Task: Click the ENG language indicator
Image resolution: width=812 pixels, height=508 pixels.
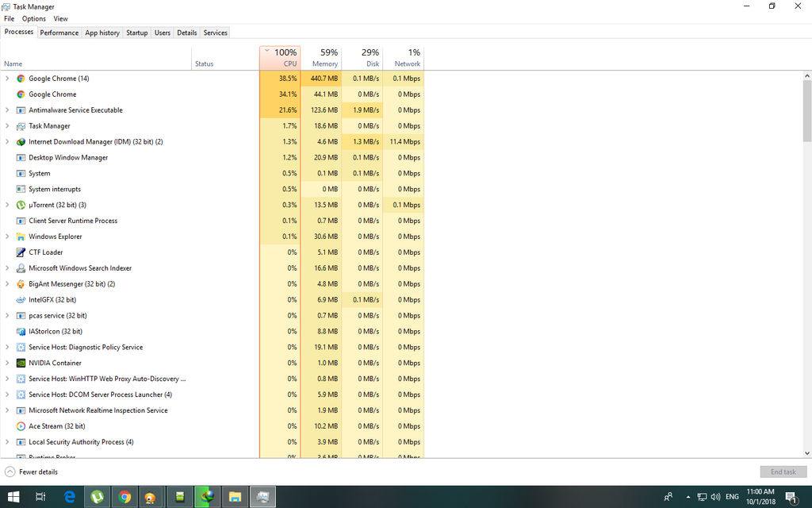Action: tap(732, 497)
